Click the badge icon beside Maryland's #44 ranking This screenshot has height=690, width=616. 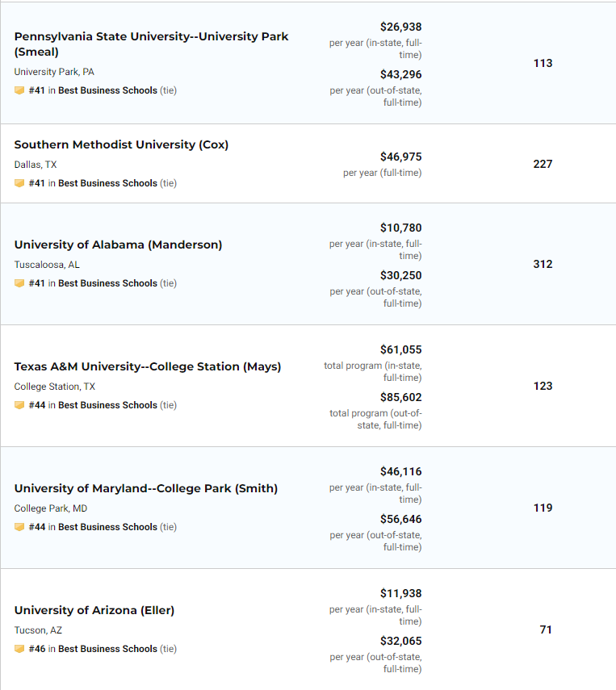click(19, 527)
